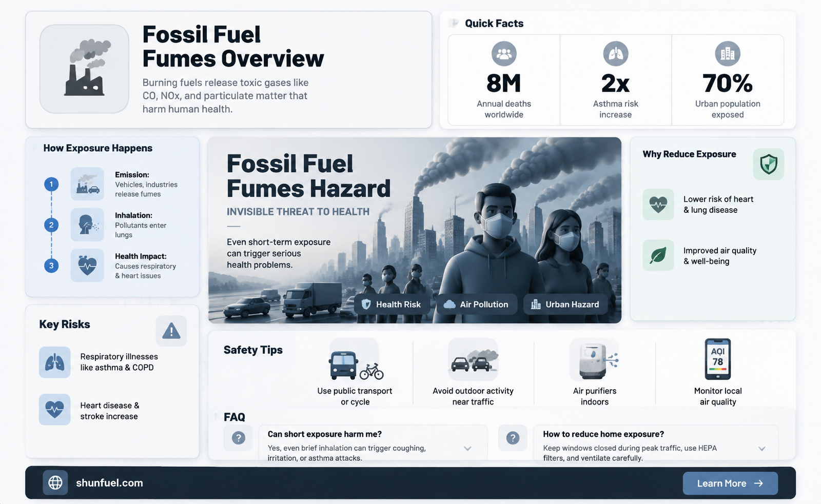Click the '70%' statistic value
This screenshot has height=504, width=821.
(x=728, y=84)
